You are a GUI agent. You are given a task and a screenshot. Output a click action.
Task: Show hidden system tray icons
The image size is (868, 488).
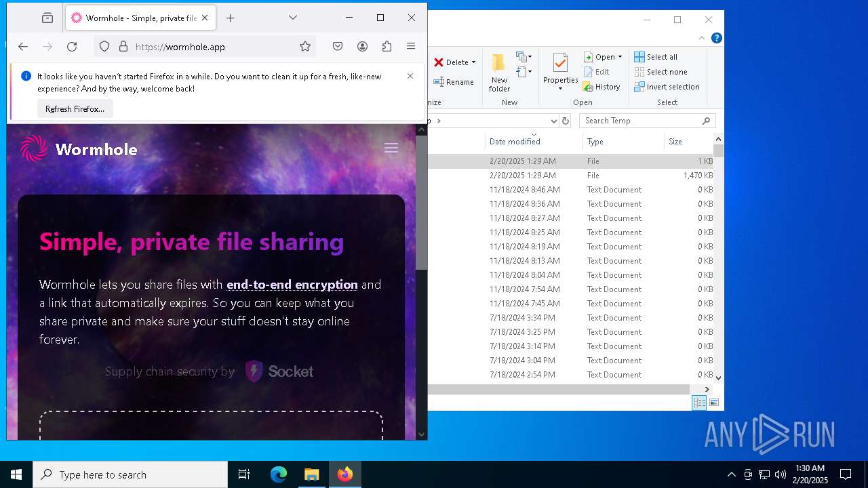(x=731, y=474)
